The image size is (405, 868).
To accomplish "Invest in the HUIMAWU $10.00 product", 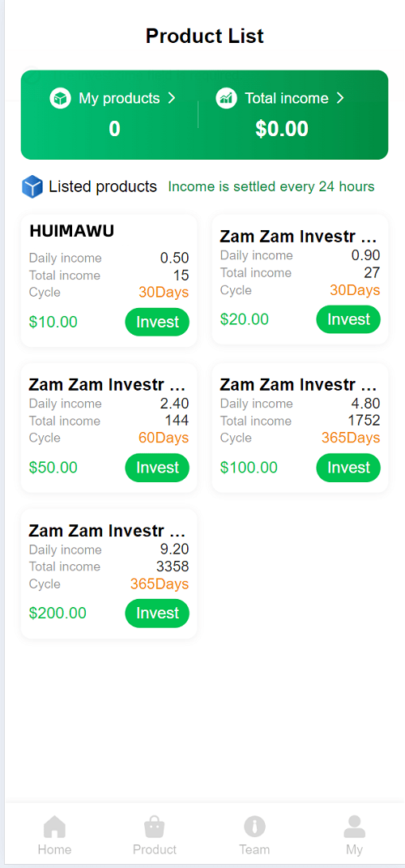I will [x=157, y=323].
